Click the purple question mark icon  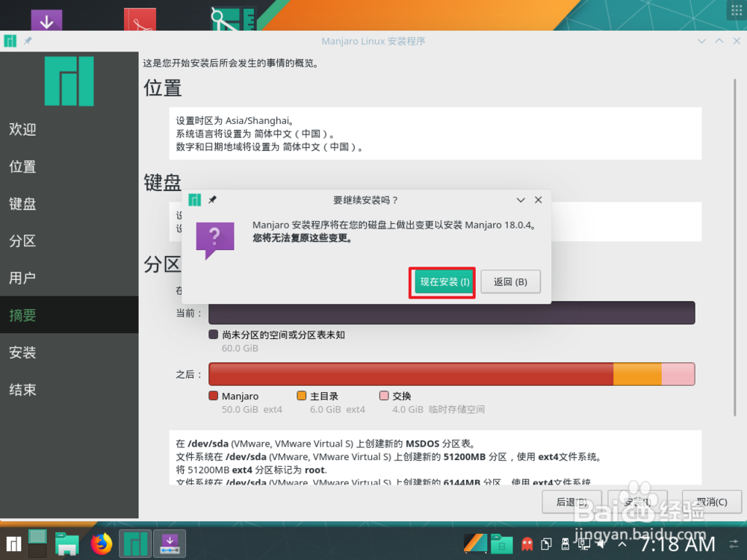pos(215,240)
